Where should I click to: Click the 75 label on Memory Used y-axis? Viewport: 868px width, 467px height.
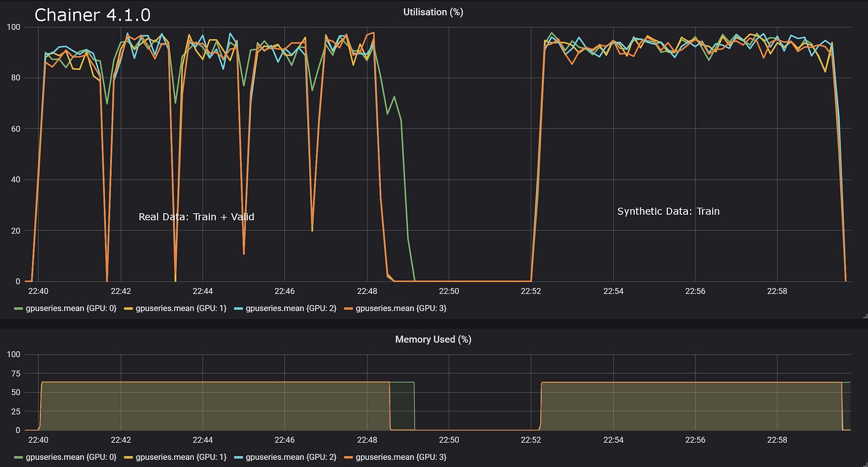(x=16, y=374)
